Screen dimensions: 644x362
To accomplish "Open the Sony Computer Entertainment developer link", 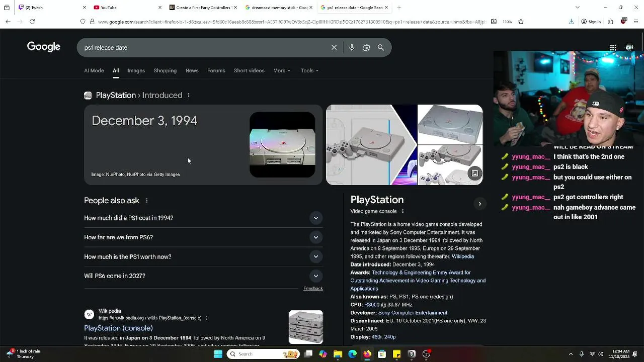I will [x=413, y=313].
